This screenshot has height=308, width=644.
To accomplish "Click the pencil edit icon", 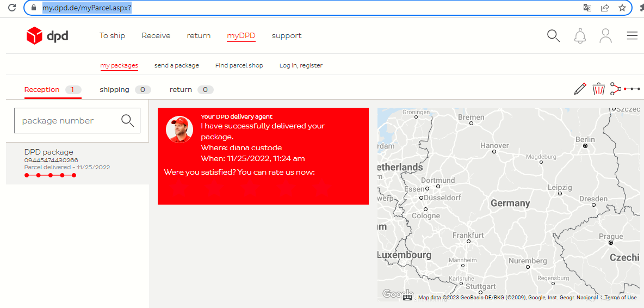I will click(580, 89).
